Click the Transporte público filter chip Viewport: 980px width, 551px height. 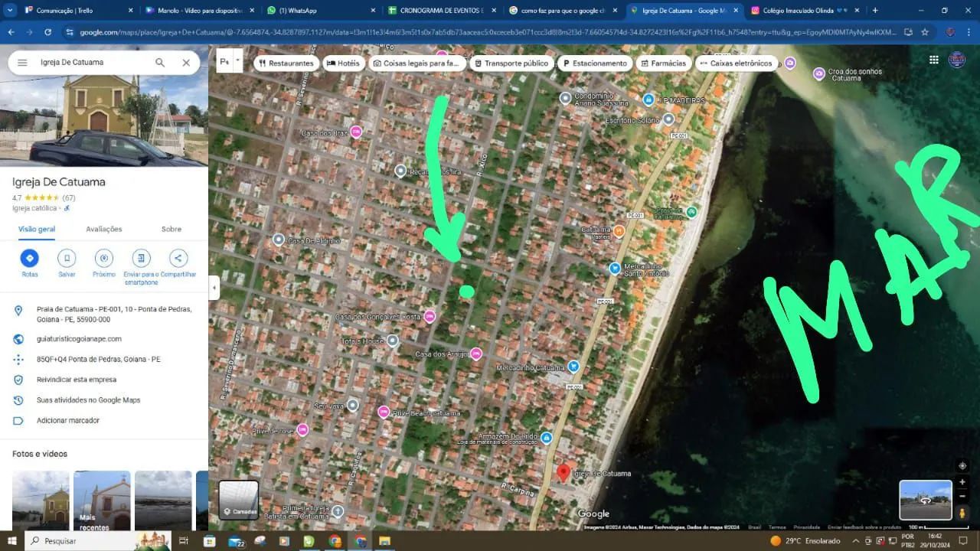coord(511,64)
